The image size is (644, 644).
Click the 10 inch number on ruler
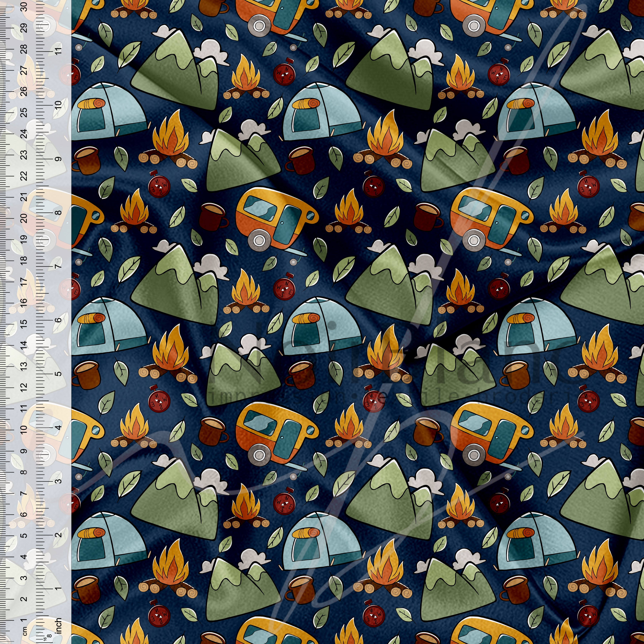coord(59,105)
